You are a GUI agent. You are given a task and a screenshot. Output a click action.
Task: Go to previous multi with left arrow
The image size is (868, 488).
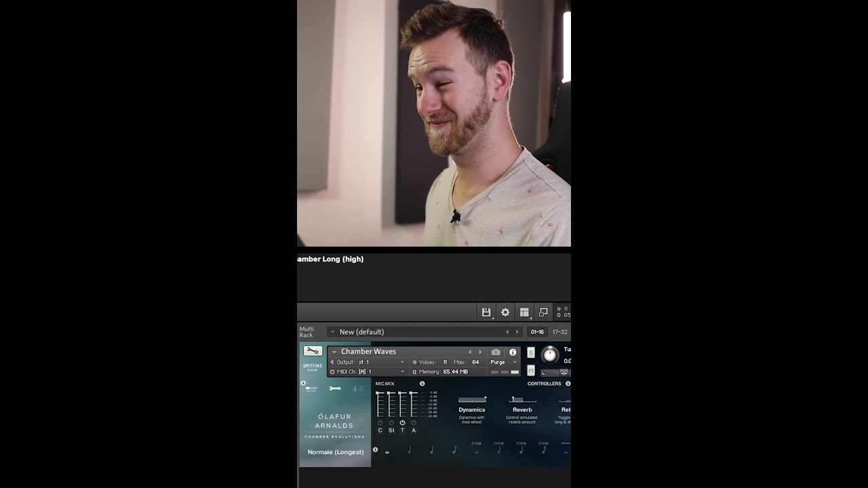[x=507, y=332]
